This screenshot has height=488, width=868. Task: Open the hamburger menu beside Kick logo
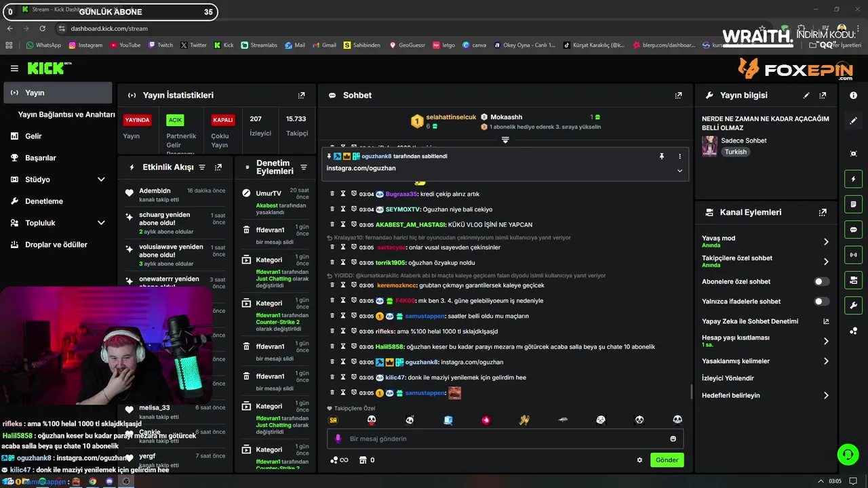(14, 68)
